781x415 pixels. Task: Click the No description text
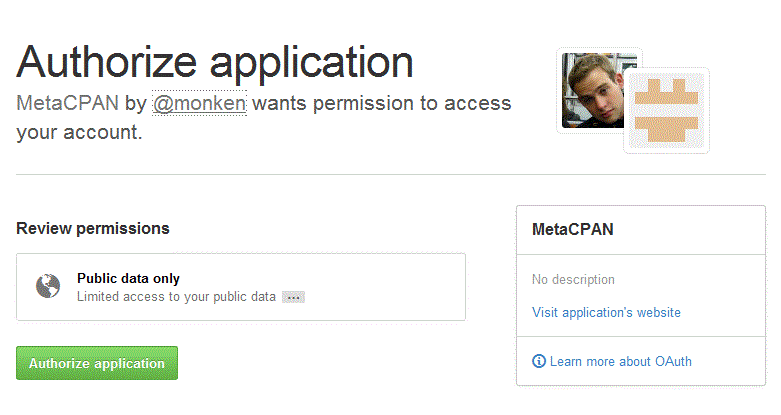click(573, 280)
